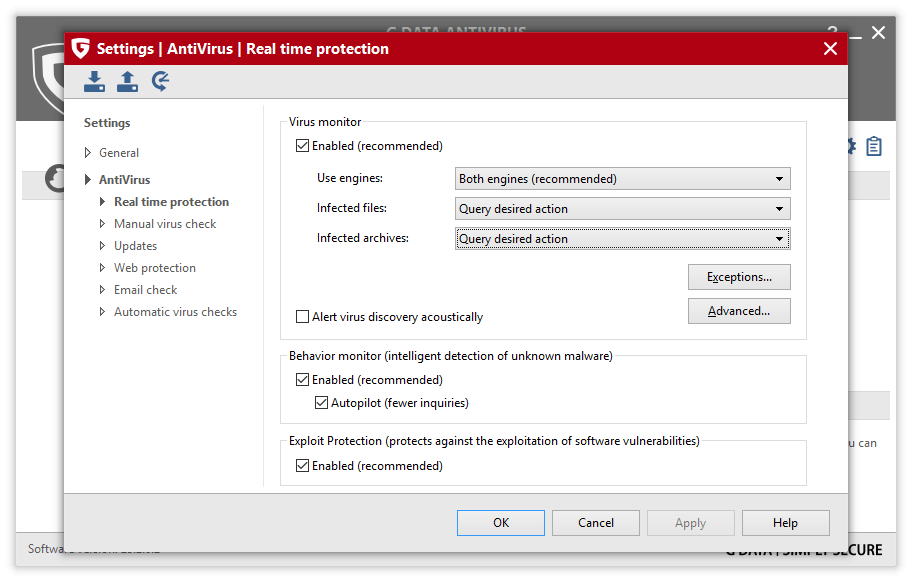Close the Settings dialog with the X

click(x=829, y=48)
